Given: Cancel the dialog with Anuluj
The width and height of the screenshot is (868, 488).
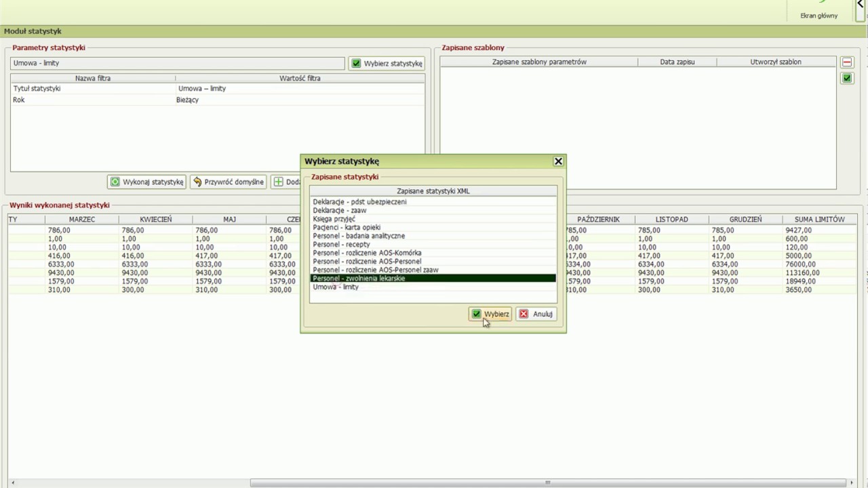Looking at the screenshot, I should (536, 314).
